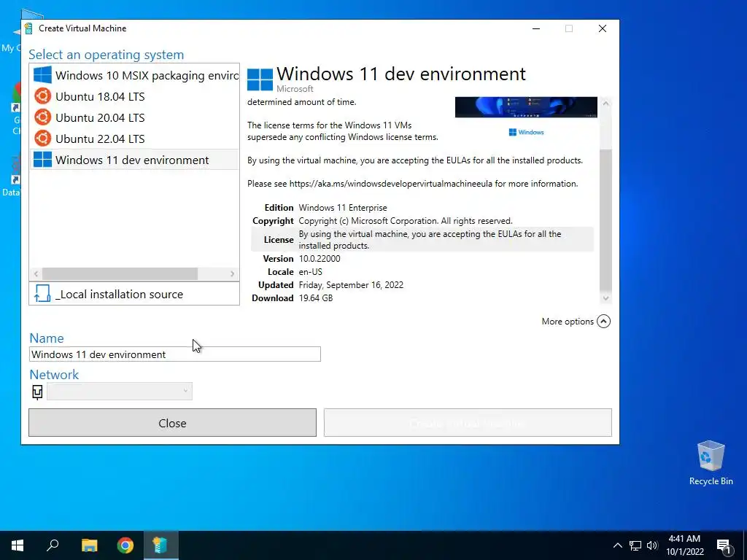Image resolution: width=747 pixels, height=560 pixels.
Task: Click details pane scroll down arrow
Action: click(605, 298)
